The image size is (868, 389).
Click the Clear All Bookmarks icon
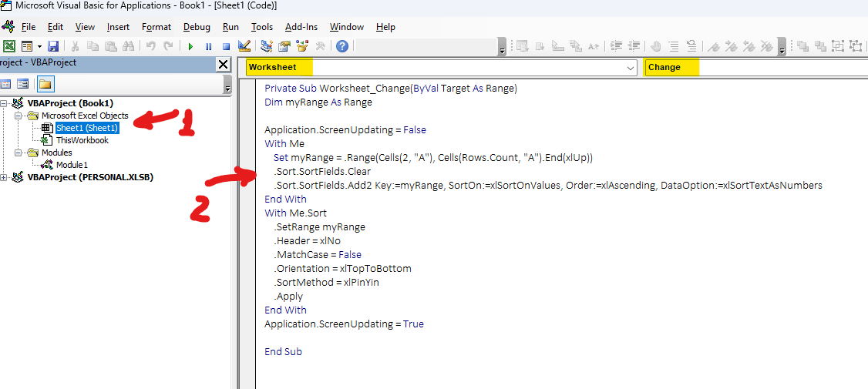[x=767, y=46]
